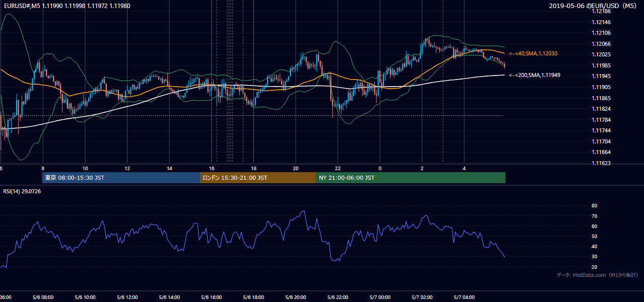The height and width of the screenshot is (302, 644).
Task: Click the 5/6 10:00 time axis label
Action: pyautogui.click(x=85, y=297)
